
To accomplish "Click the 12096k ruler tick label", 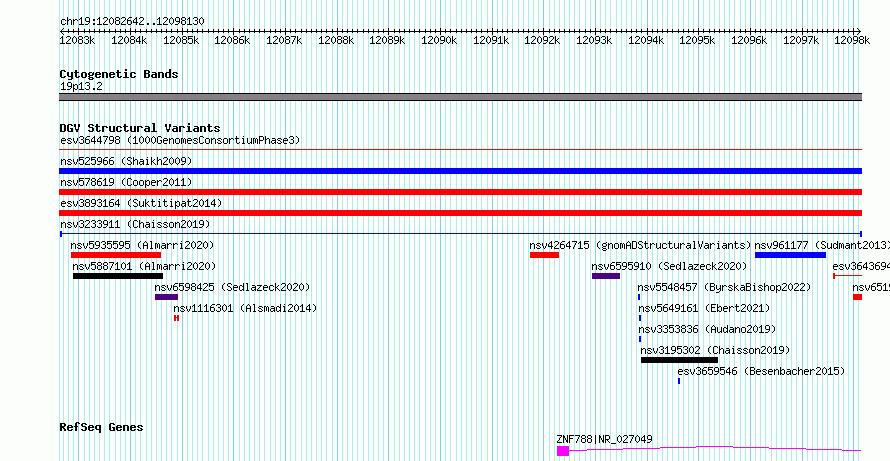I will click(x=749, y=40).
